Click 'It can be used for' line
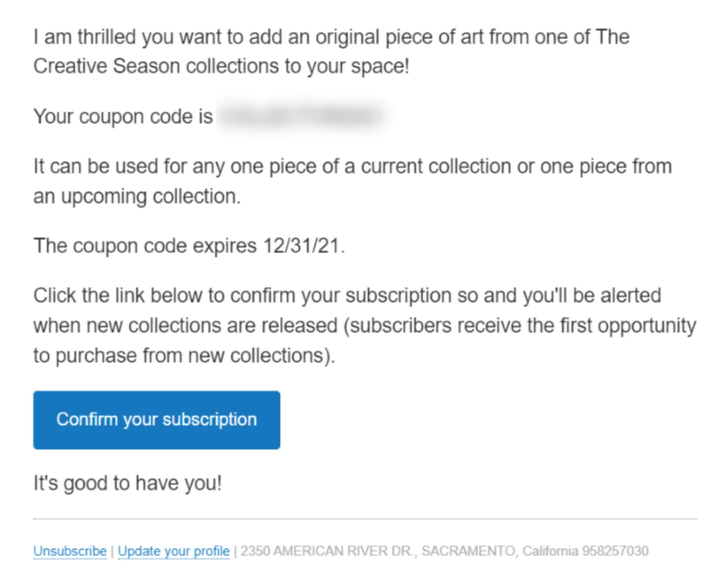Image resolution: width=710 pixels, height=588 pixels. (x=352, y=167)
